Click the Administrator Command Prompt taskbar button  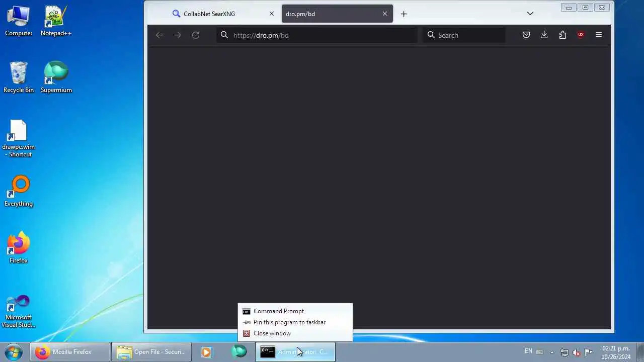tap(295, 352)
